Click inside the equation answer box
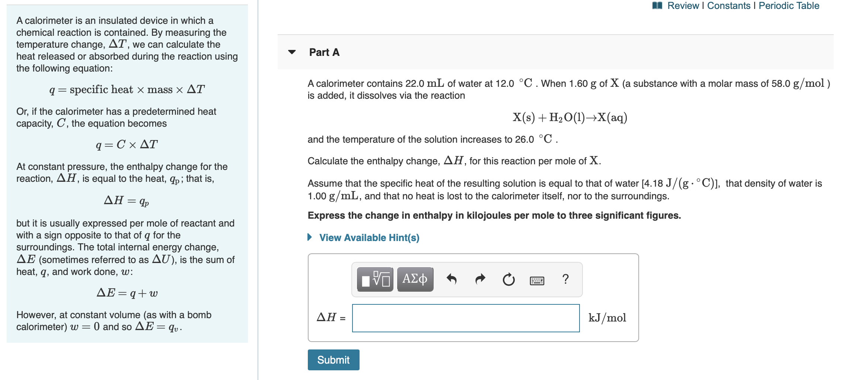 point(466,319)
